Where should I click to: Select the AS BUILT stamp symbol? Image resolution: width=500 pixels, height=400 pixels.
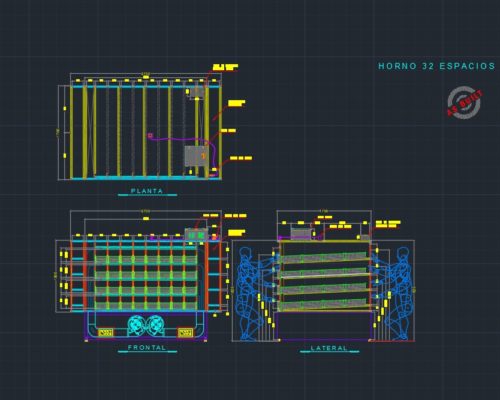(465, 103)
